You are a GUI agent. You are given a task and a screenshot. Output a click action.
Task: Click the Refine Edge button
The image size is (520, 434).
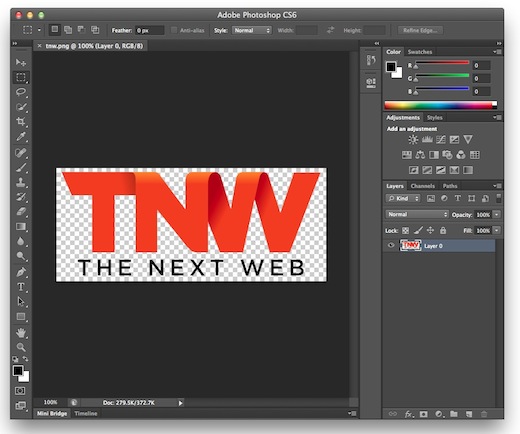point(420,30)
